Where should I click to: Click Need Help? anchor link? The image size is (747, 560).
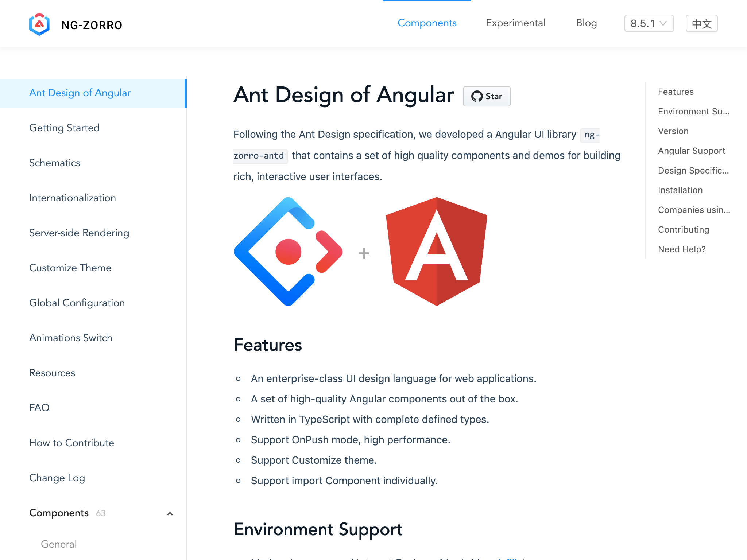pos(682,249)
